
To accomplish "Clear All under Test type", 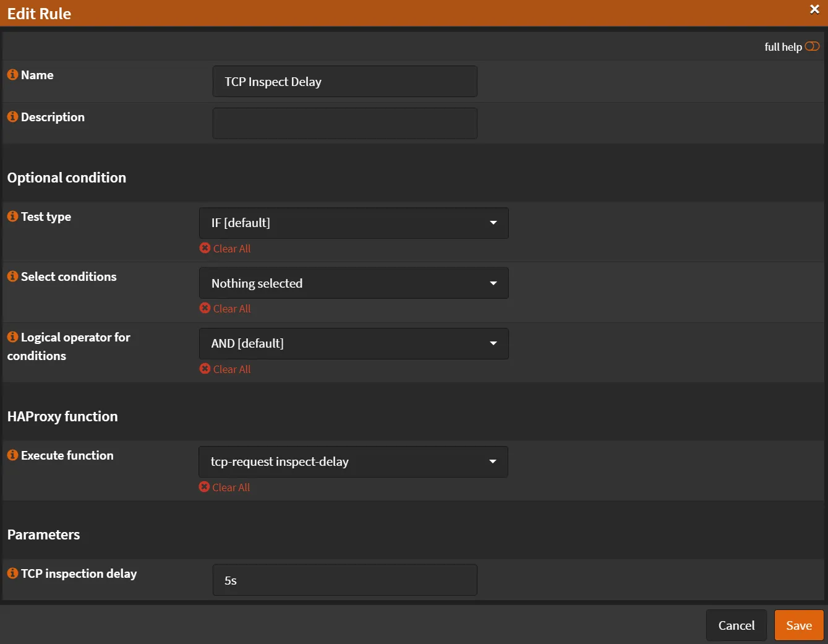I will (x=225, y=249).
